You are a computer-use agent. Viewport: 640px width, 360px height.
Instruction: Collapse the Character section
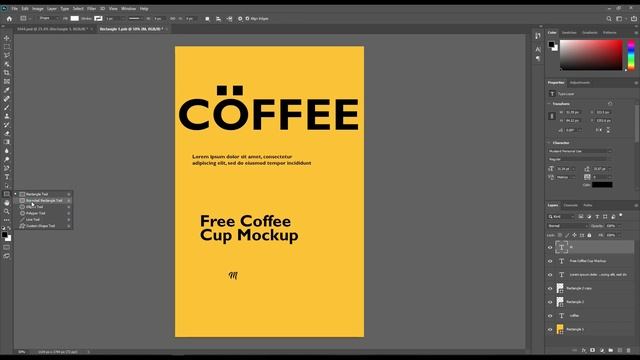click(549, 143)
